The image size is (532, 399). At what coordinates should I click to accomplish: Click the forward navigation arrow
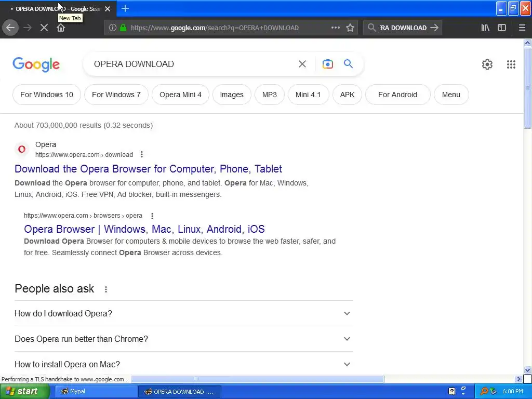tap(28, 28)
